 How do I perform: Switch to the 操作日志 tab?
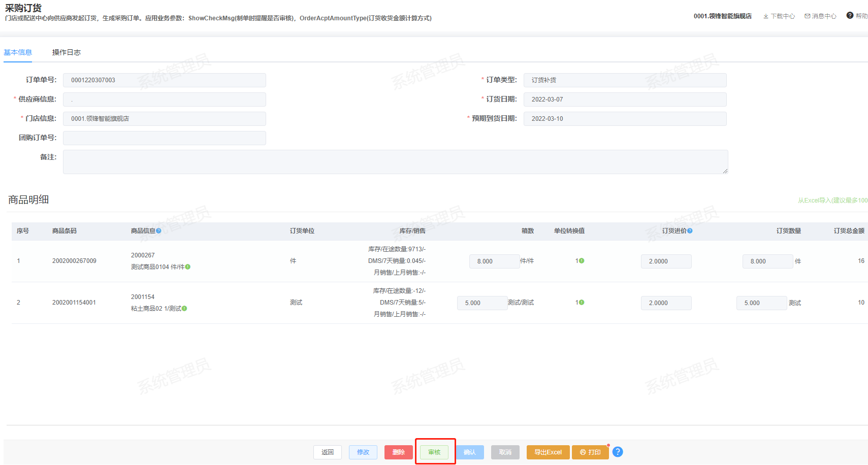coord(66,52)
